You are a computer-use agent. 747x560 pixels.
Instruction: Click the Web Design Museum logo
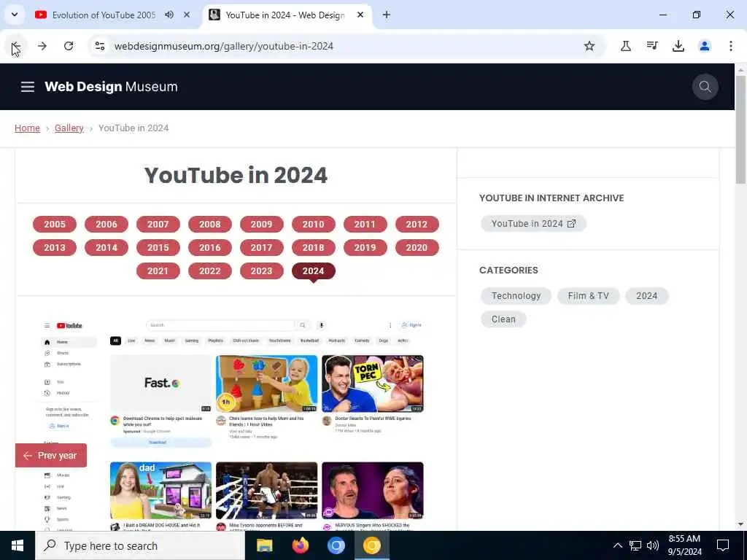point(111,87)
